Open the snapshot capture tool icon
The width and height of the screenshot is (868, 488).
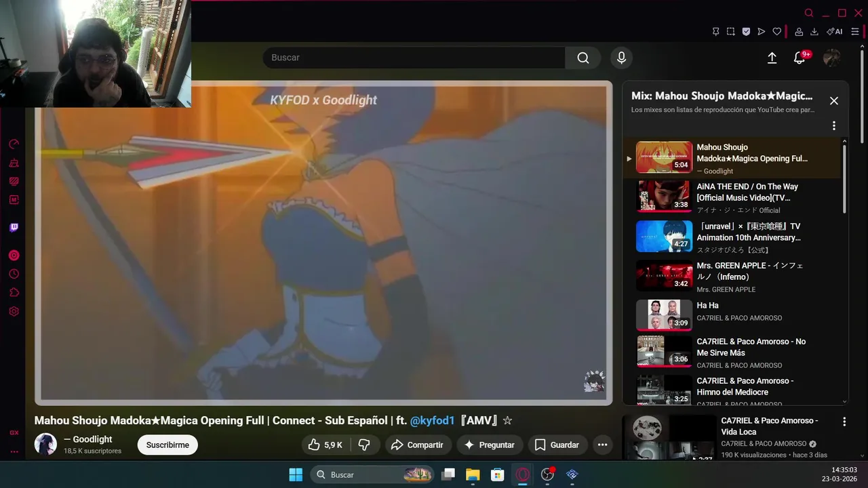coord(731,32)
